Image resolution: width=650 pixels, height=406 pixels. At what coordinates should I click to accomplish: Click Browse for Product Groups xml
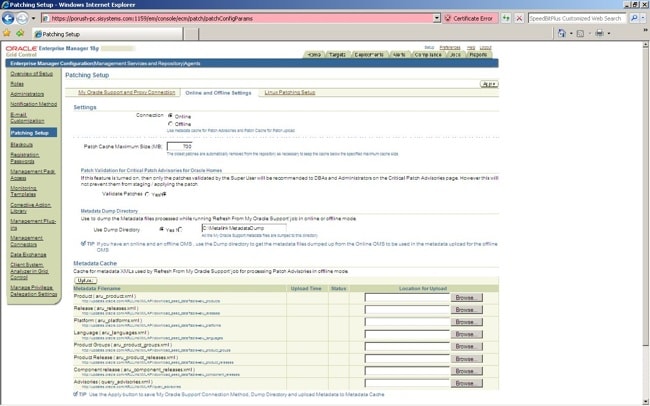pos(466,346)
